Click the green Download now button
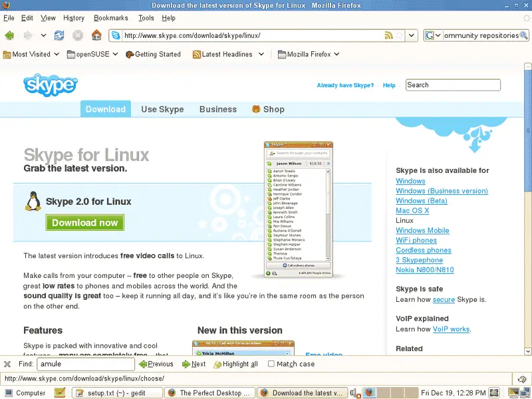Screen dimensions: 532x399 click(x=85, y=223)
